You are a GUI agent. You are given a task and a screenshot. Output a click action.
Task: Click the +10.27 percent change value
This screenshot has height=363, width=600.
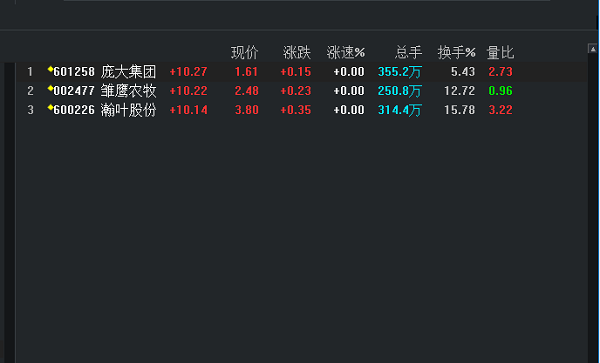tap(188, 72)
